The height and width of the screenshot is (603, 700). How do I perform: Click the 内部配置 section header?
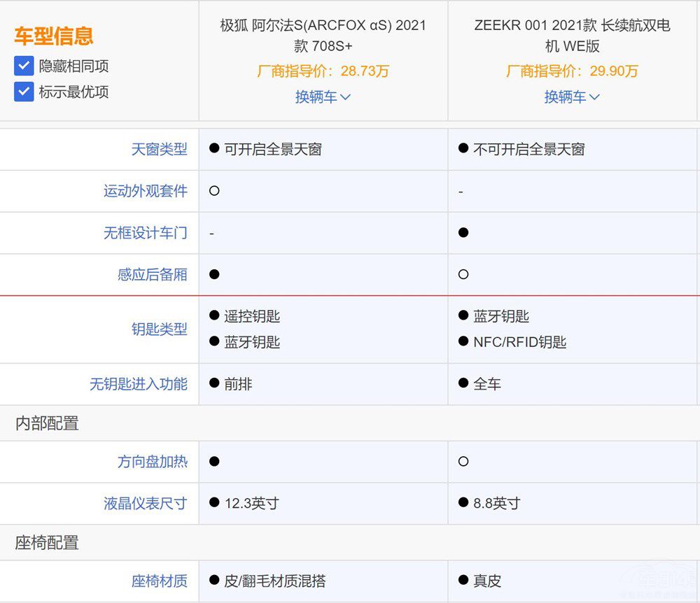point(47,423)
